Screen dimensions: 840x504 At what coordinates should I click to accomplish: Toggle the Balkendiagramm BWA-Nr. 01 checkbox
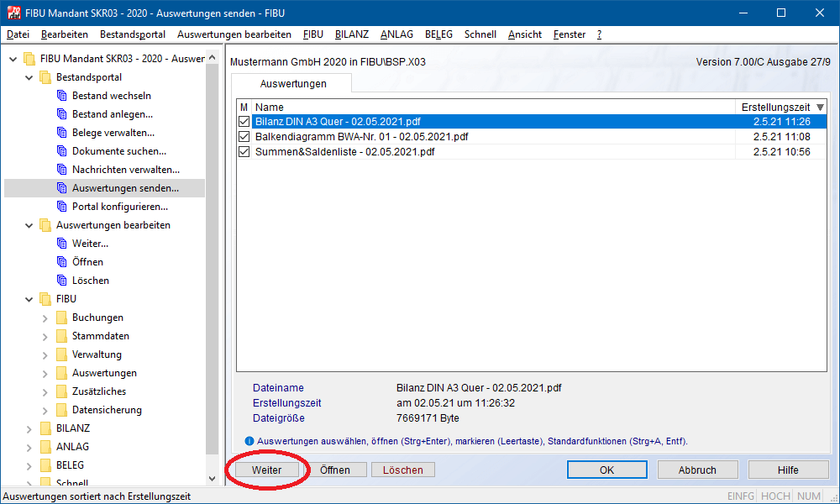pyautogui.click(x=244, y=137)
